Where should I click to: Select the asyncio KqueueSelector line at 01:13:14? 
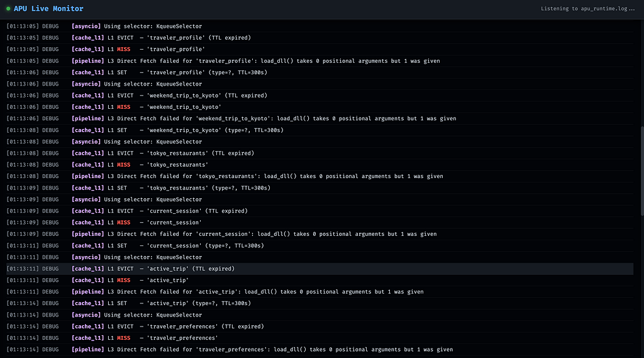319,315
